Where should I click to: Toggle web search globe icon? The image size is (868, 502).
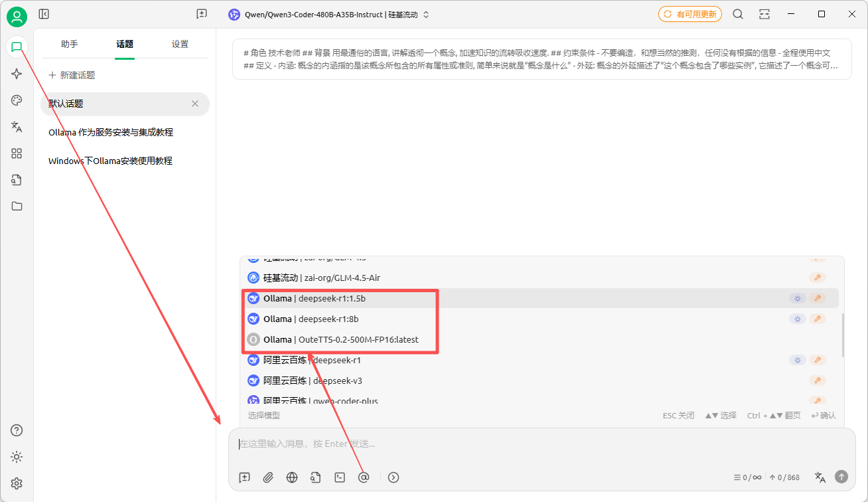pyautogui.click(x=292, y=477)
